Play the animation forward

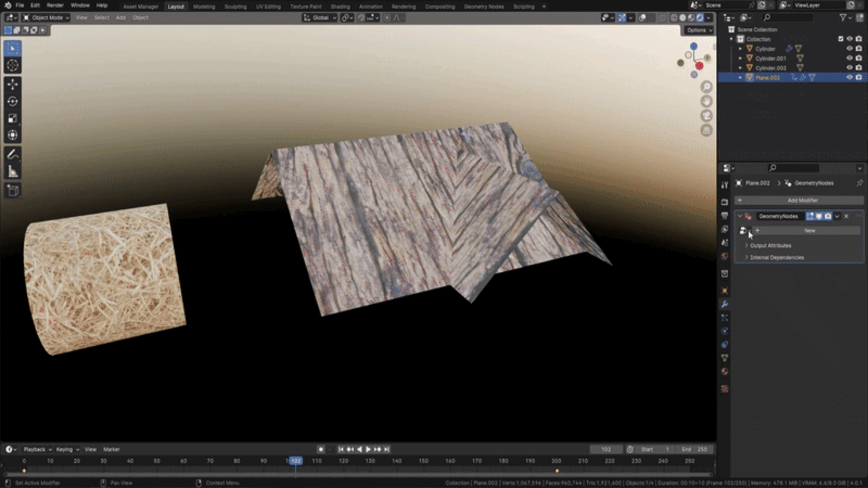(x=368, y=449)
